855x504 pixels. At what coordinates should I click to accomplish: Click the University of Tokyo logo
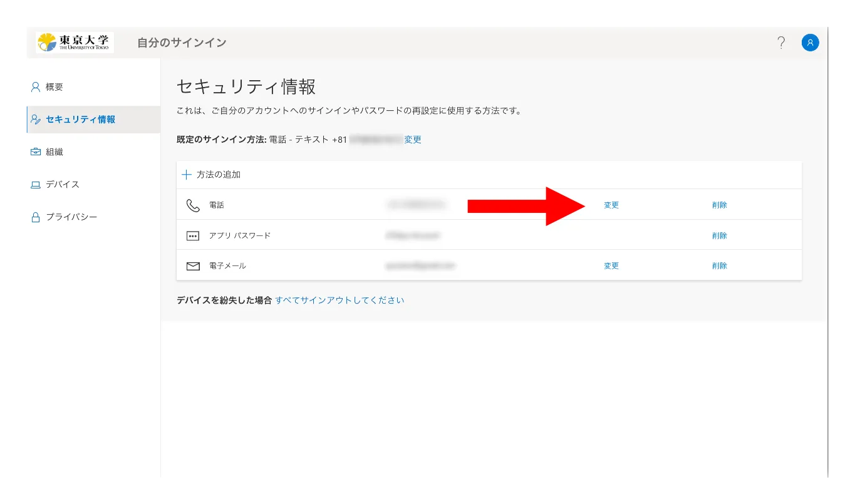(75, 43)
